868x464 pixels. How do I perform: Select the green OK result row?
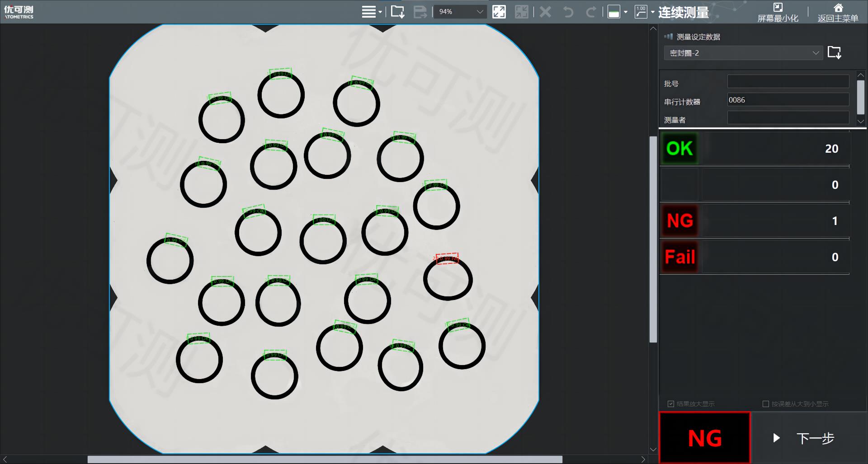755,149
